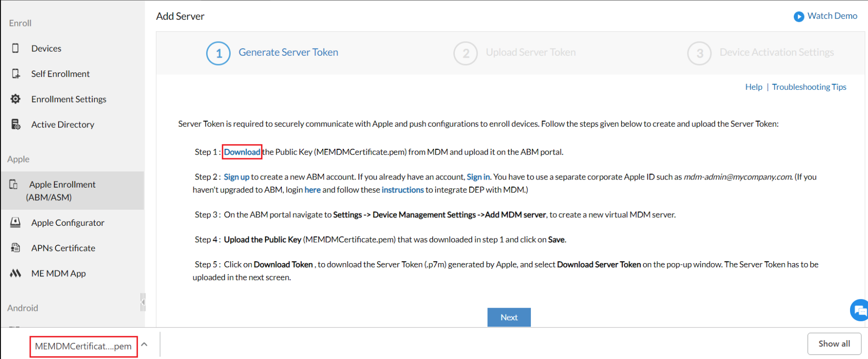Click the Active Directory icon
This screenshot has height=359, width=868.
click(16, 124)
